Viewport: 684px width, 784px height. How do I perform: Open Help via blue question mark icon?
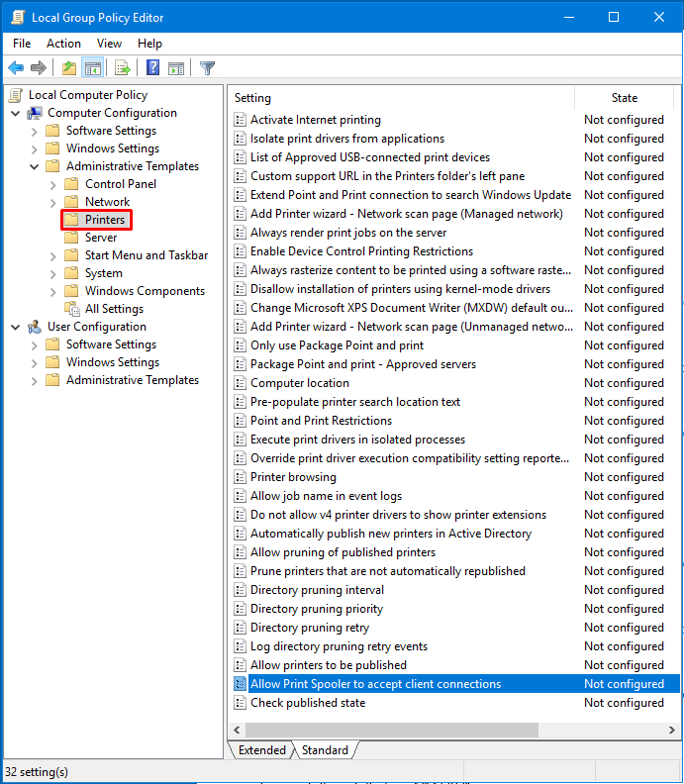(x=153, y=68)
